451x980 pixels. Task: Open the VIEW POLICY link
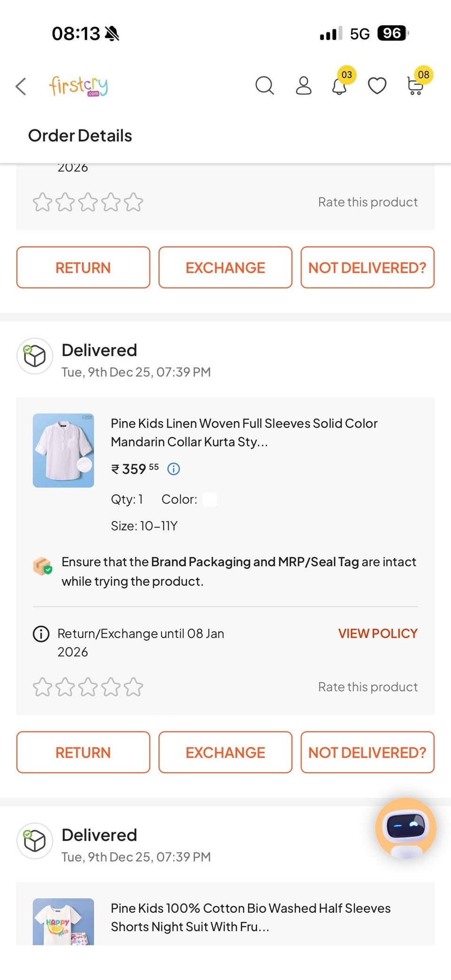click(378, 633)
